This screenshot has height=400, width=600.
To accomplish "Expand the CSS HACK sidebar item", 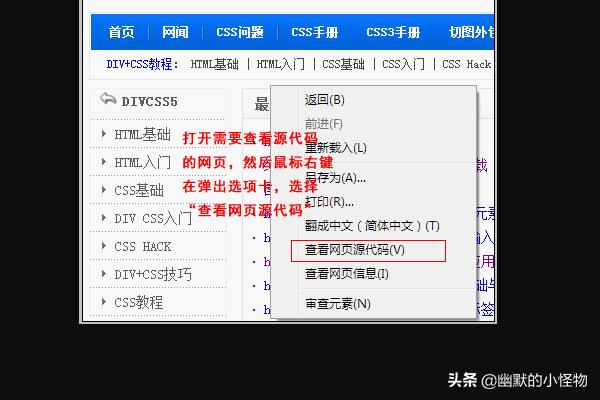I will 142,246.
